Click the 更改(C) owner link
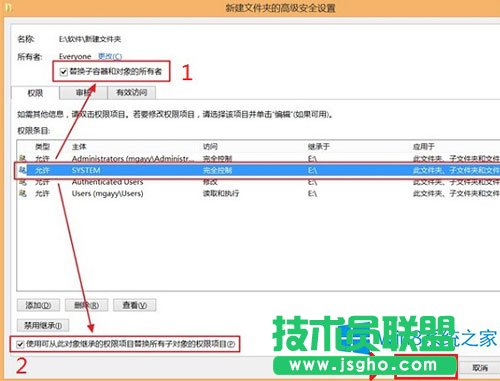500x381 pixels. (x=110, y=56)
